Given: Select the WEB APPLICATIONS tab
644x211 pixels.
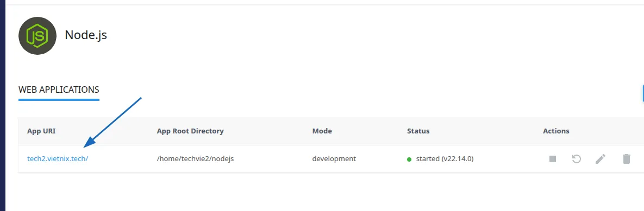Looking at the screenshot, I should pyautogui.click(x=59, y=89).
